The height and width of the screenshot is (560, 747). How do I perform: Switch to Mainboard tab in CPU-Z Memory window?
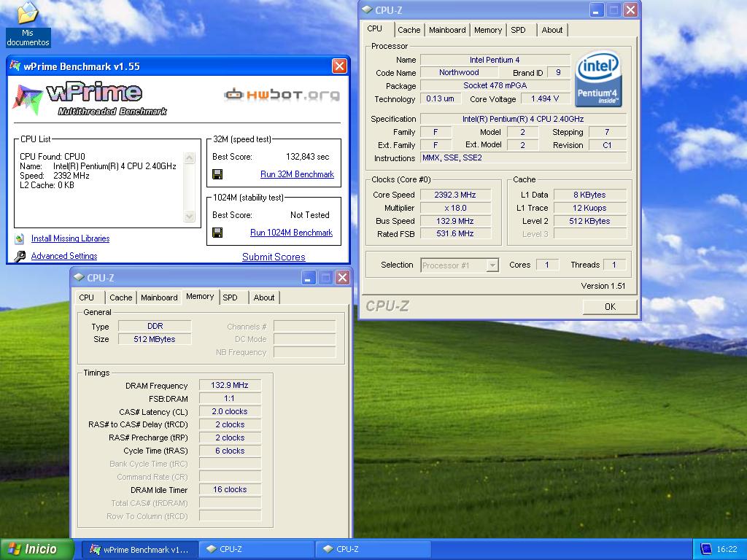[x=159, y=297]
